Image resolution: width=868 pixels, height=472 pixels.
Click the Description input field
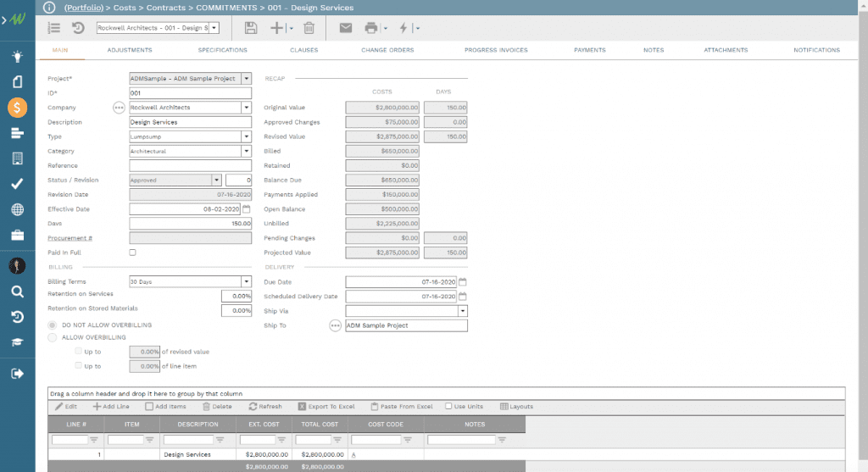(x=190, y=122)
